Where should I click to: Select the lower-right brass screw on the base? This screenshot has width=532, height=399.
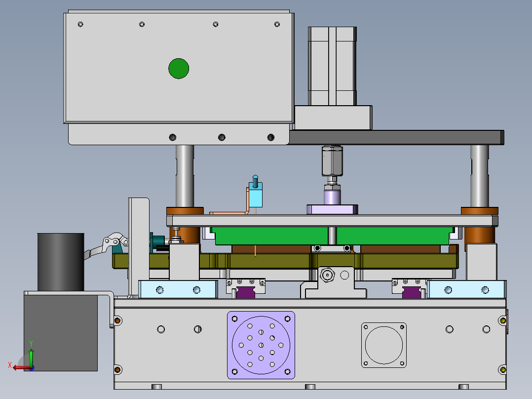503,369
